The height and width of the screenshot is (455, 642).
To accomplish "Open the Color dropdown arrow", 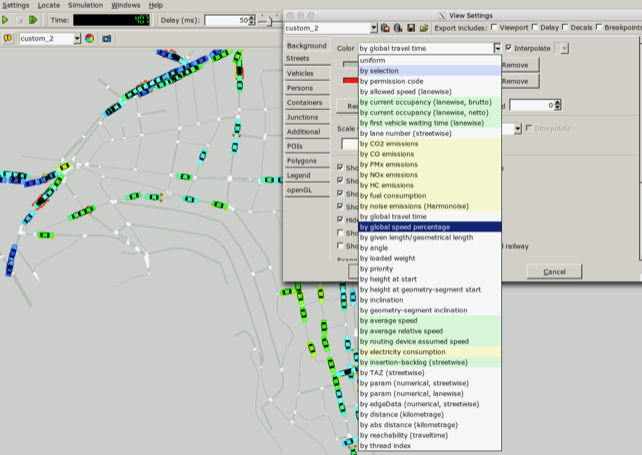I will [x=496, y=48].
